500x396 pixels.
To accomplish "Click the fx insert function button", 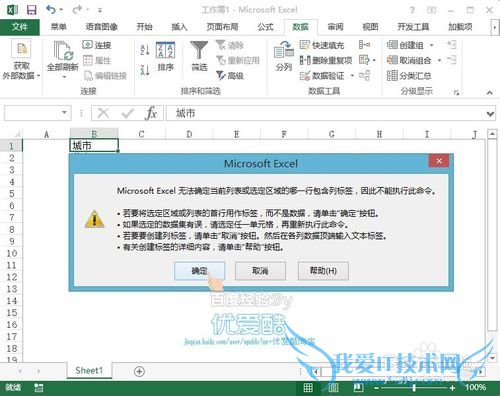I will coord(151,113).
